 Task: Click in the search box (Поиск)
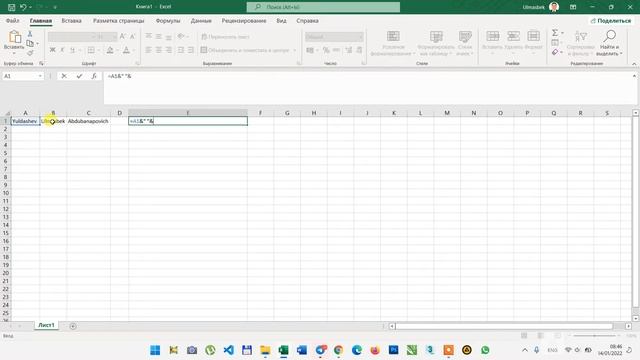coord(323,7)
